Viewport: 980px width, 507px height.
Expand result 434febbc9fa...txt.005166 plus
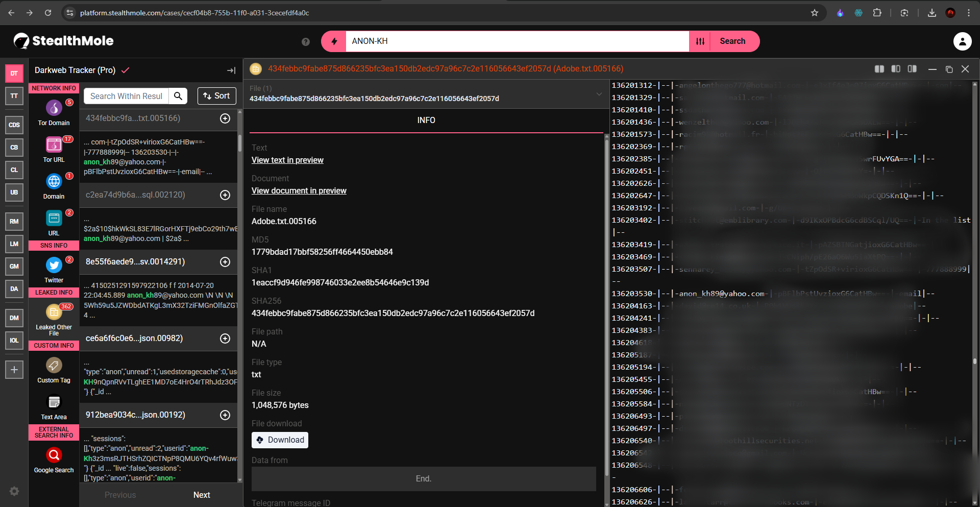coord(225,118)
